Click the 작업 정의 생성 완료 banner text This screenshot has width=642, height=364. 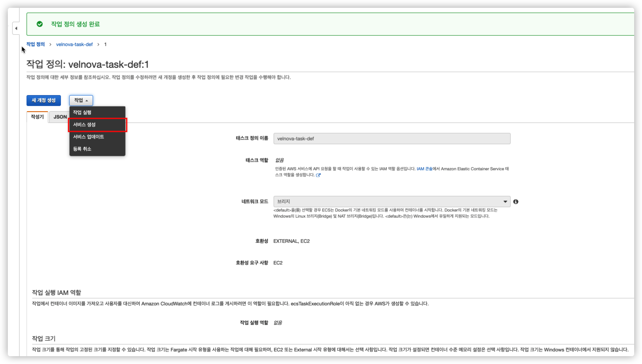tap(75, 24)
